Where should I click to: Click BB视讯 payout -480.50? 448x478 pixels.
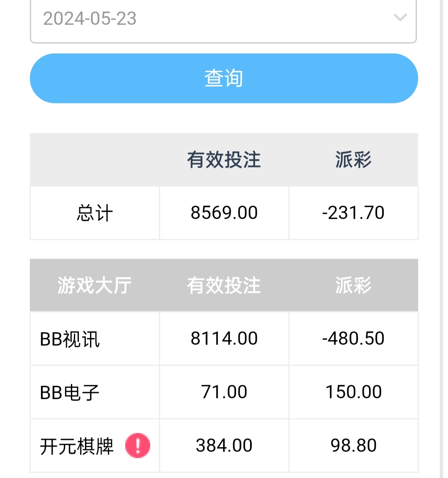tap(353, 339)
